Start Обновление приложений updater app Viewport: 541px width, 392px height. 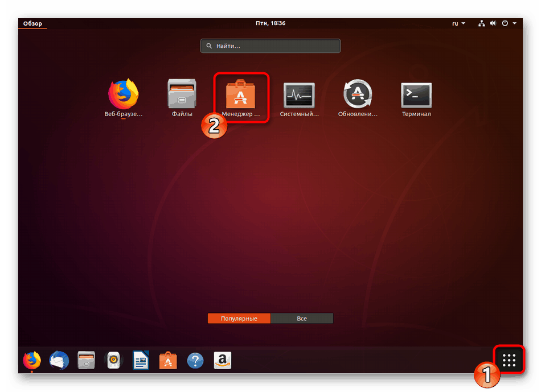[x=358, y=94]
